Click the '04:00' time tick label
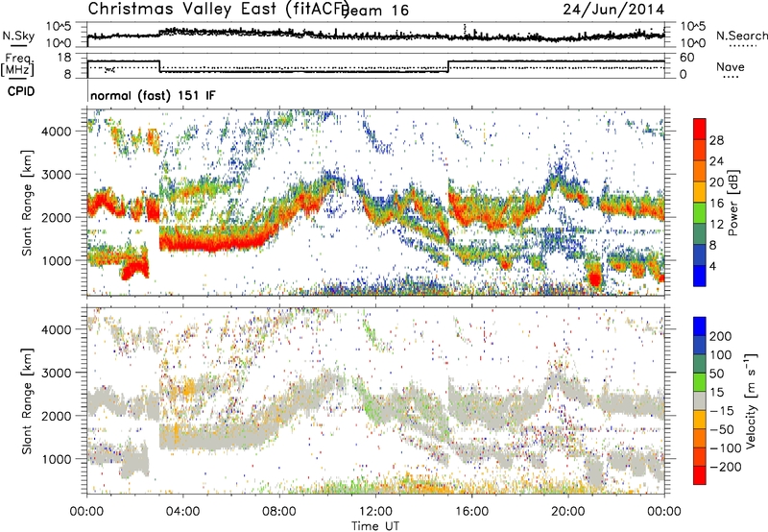 point(182,512)
